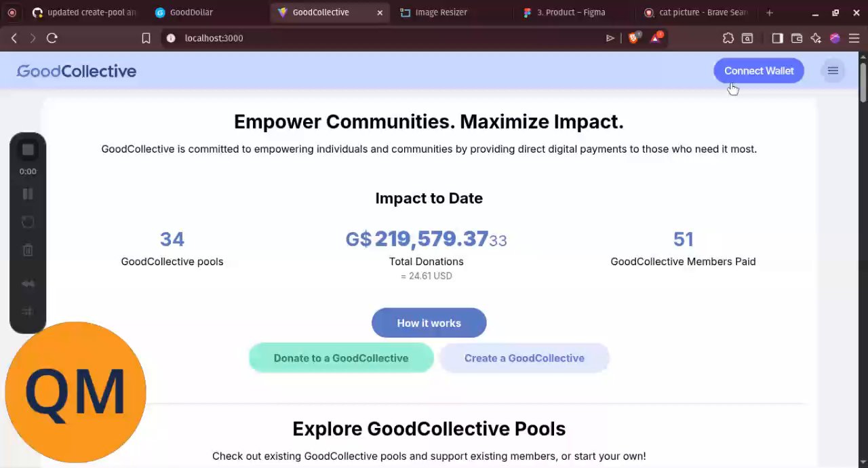Open the Brave main menu
868x468 pixels.
coord(854,38)
